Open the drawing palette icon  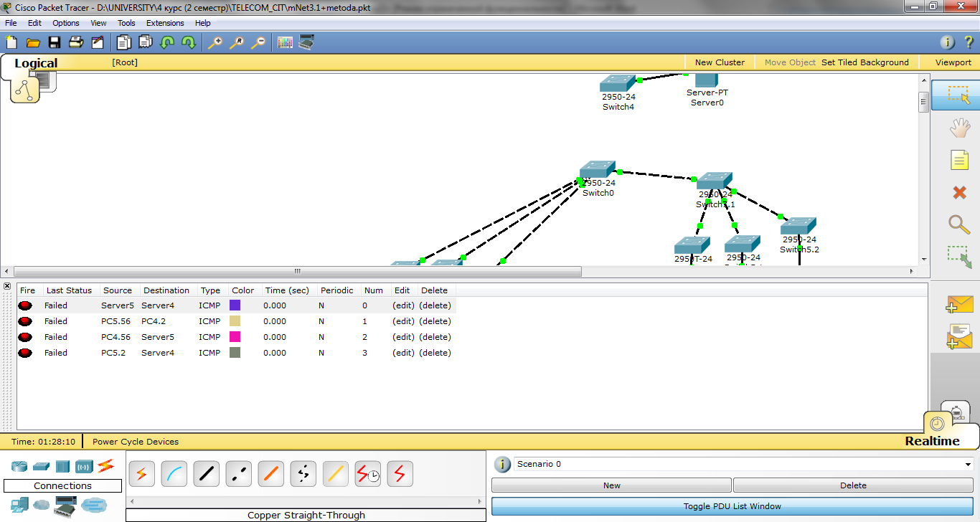click(x=285, y=42)
